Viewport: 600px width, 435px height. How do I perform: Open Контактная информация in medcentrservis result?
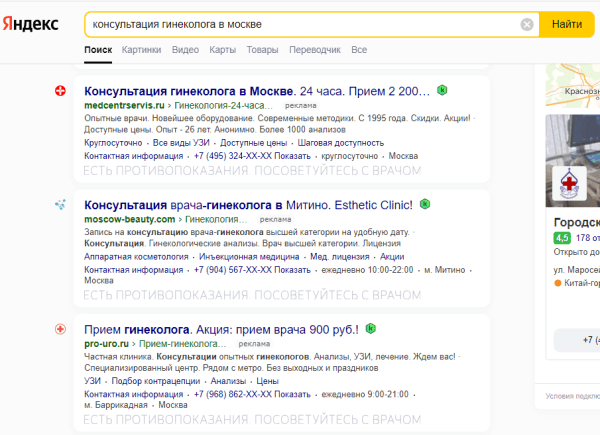point(134,156)
